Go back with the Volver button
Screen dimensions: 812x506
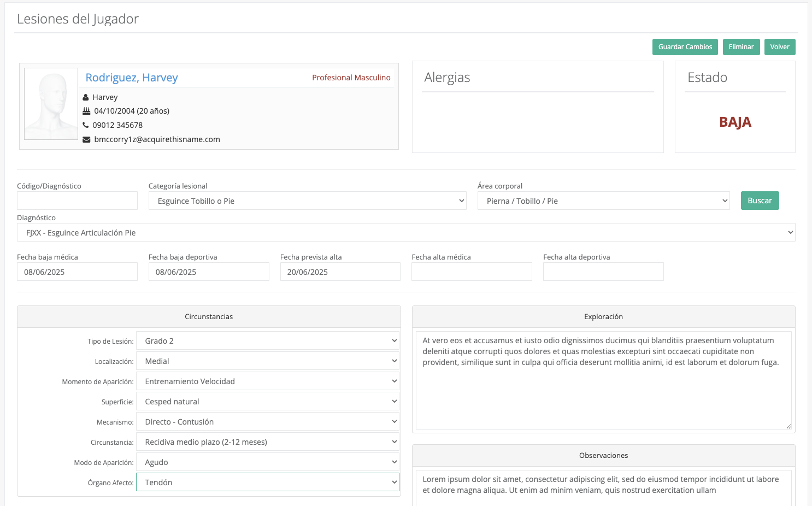point(779,47)
